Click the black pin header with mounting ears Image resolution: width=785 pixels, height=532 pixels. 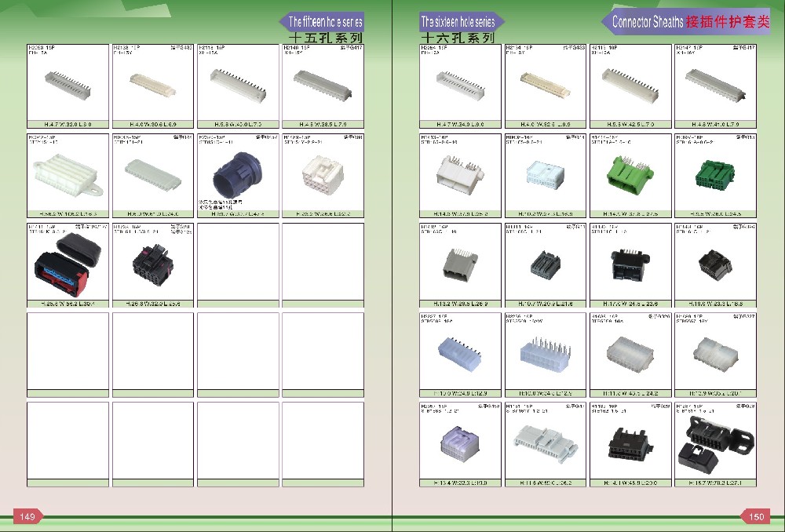630,264
